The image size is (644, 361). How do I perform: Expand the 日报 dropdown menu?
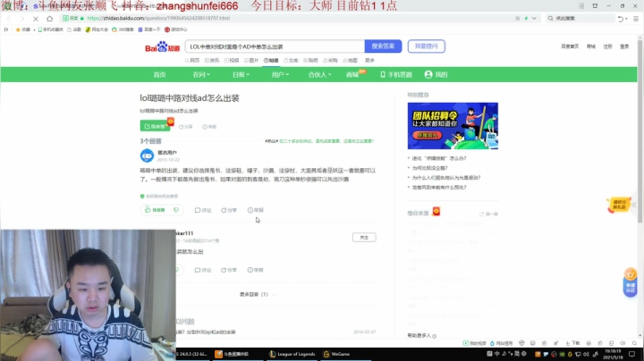click(241, 75)
